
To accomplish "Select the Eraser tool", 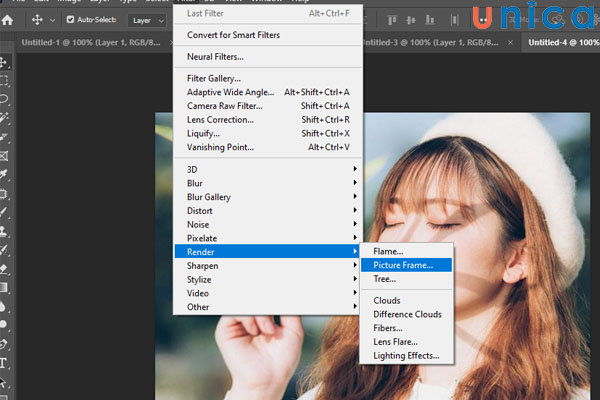I will pyautogui.click(x=5, y=268).
